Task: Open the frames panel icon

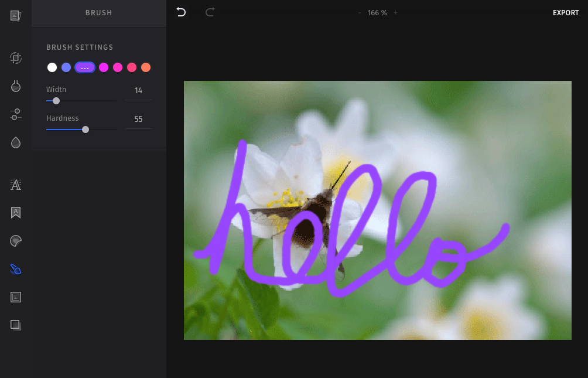Action: coord(15,297)
